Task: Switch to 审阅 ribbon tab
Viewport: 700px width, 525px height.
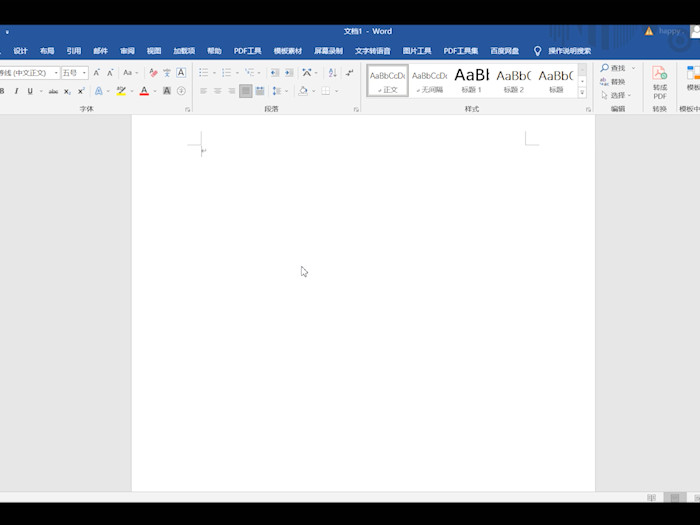Action: coord(127,51)
